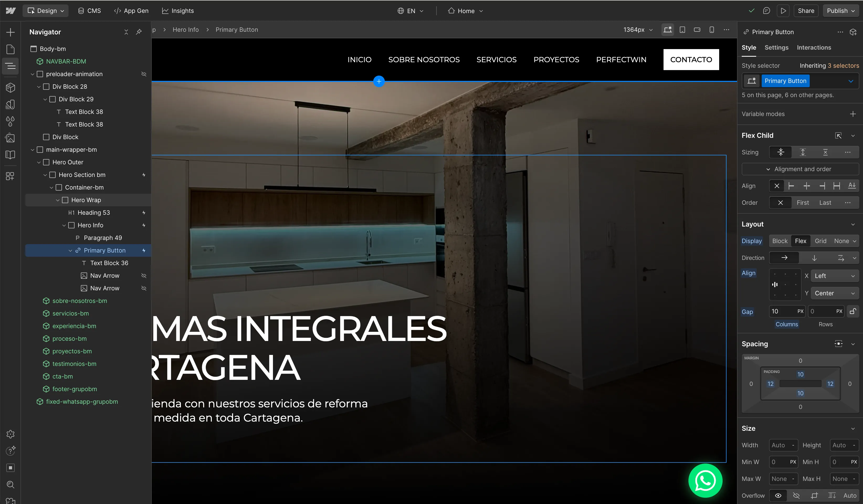863x504 pixels.
Task: Open the Pages panel icon
Action: pos(10,49)
